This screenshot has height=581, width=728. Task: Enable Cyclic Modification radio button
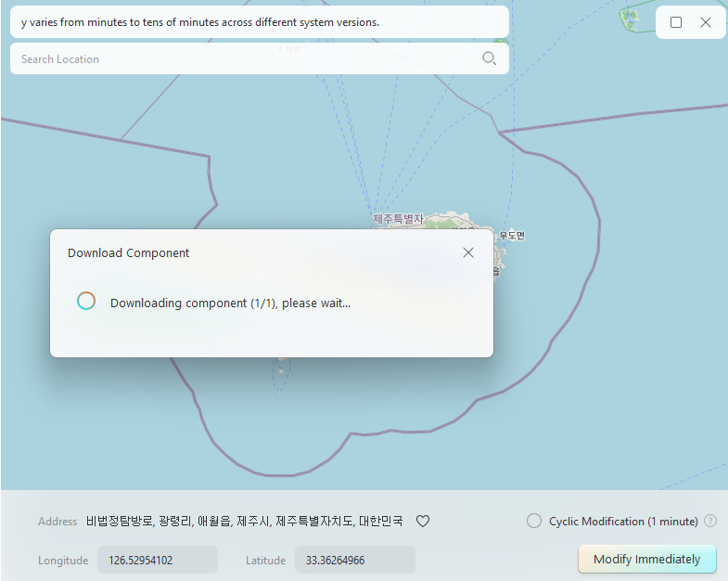pyautogui.click(x=534, y=521)
